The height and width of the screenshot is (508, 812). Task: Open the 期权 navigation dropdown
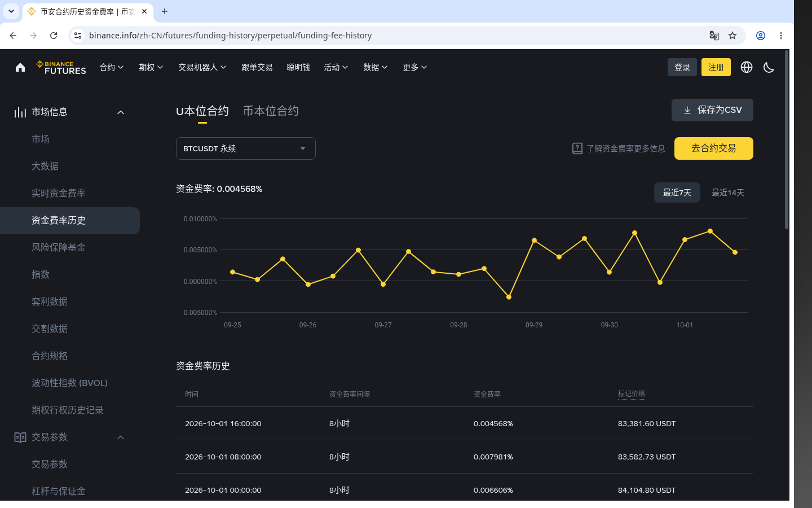click(x=151, y=67)
